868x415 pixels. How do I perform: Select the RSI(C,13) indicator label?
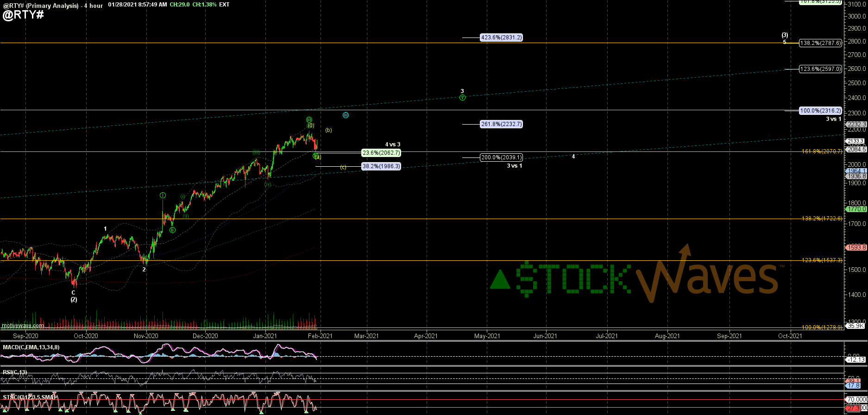click(x=14, y=371)
